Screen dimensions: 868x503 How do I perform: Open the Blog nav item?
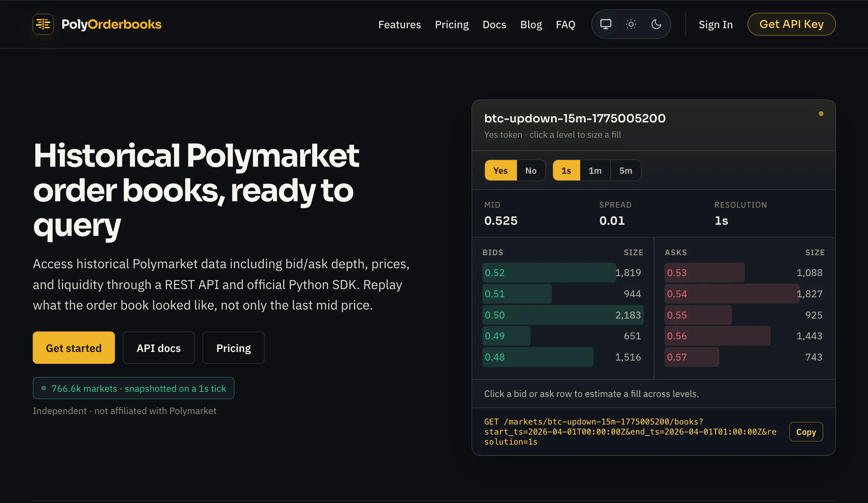tap(531, 25)
